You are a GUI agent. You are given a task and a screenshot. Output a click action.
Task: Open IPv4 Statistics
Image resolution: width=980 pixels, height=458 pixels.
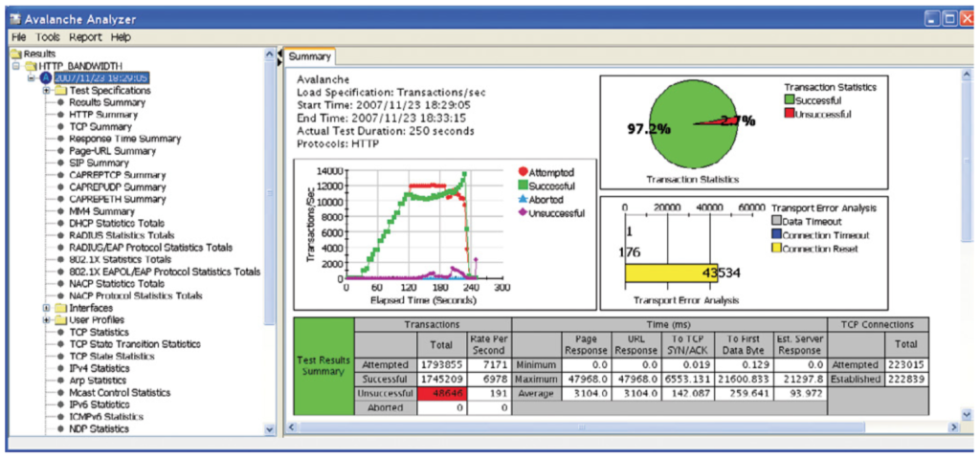[99, 368]
